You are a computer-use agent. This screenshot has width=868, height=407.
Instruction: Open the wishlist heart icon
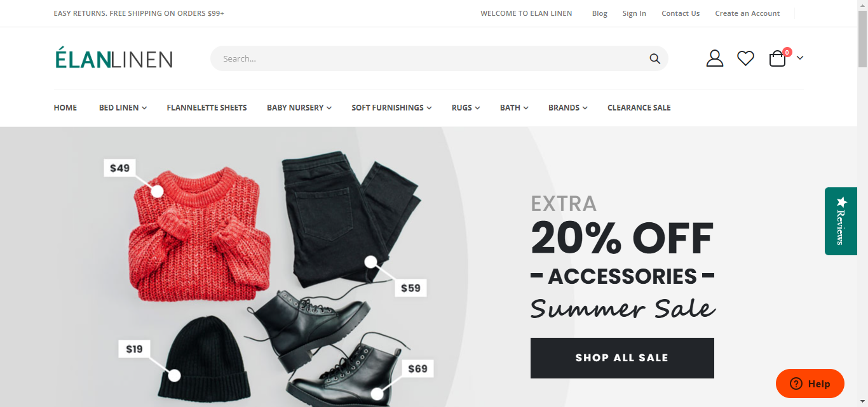(x=745, y=58)
